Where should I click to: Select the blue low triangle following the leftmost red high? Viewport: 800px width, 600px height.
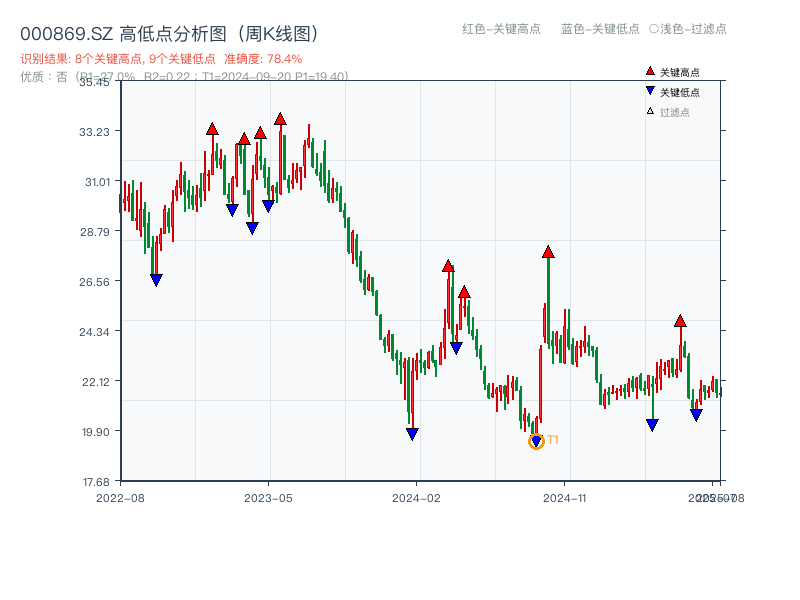(232, 210)
